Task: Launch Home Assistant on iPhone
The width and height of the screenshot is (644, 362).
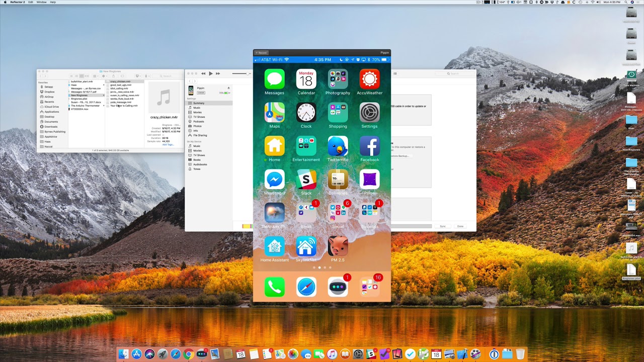Action: tap(274, 246)
